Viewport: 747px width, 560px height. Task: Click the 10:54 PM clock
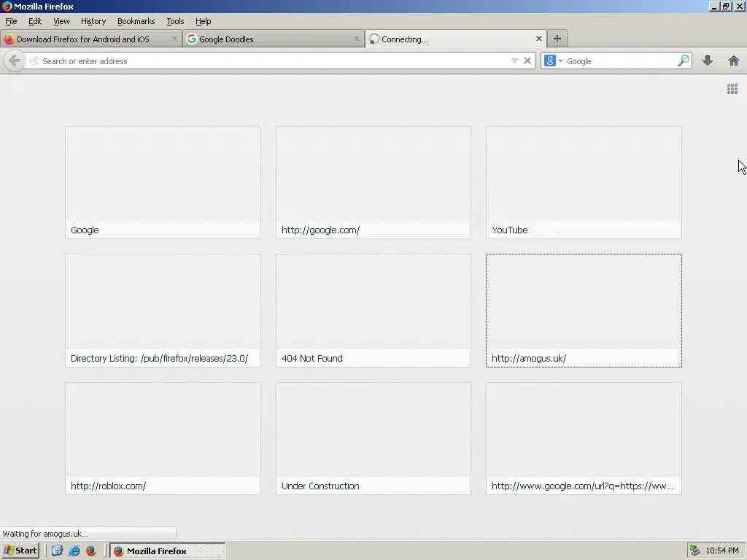click(x=721, y=551)
